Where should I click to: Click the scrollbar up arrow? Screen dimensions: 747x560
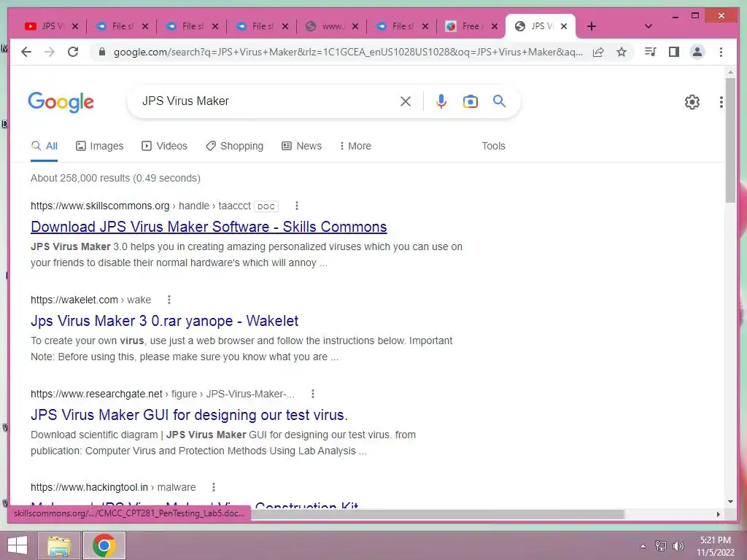point(730,73)
